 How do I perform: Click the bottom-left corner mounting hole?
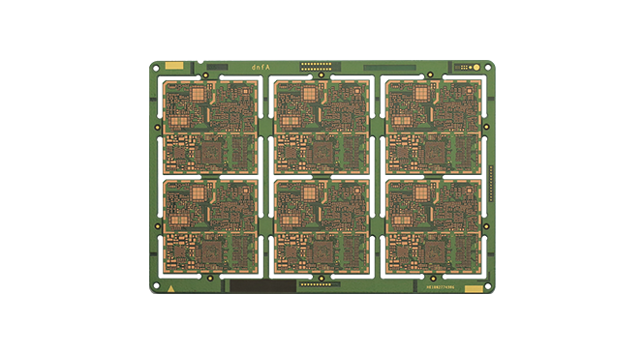pos(157,285)
